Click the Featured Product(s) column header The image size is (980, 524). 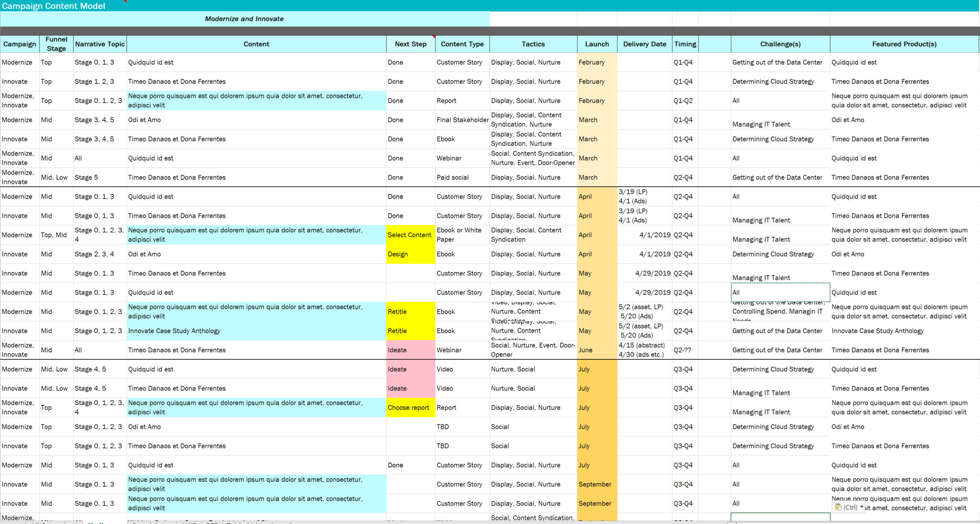click(x=904, y=44)
